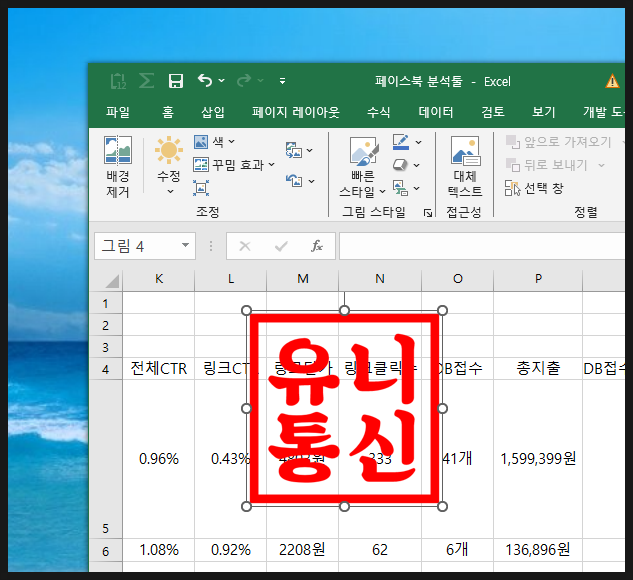633x580 pixels.
Task: Switch to the 삽입 ribbon tab
Action: [x=213, y=112]
